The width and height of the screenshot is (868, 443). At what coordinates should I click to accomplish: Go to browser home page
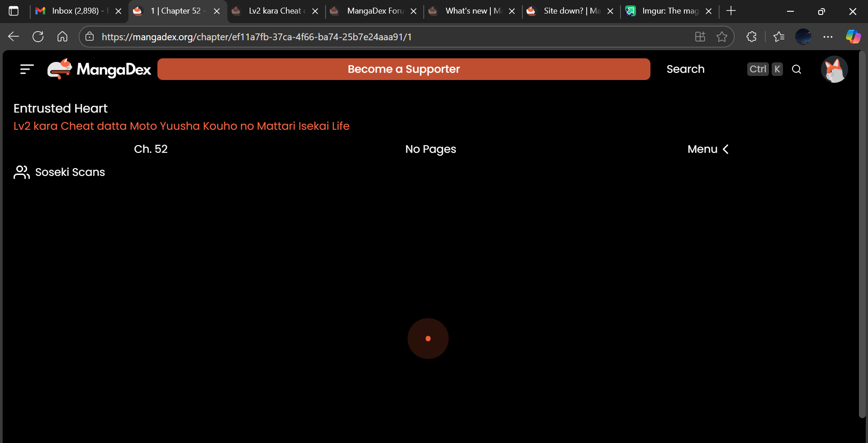(62, 37)
